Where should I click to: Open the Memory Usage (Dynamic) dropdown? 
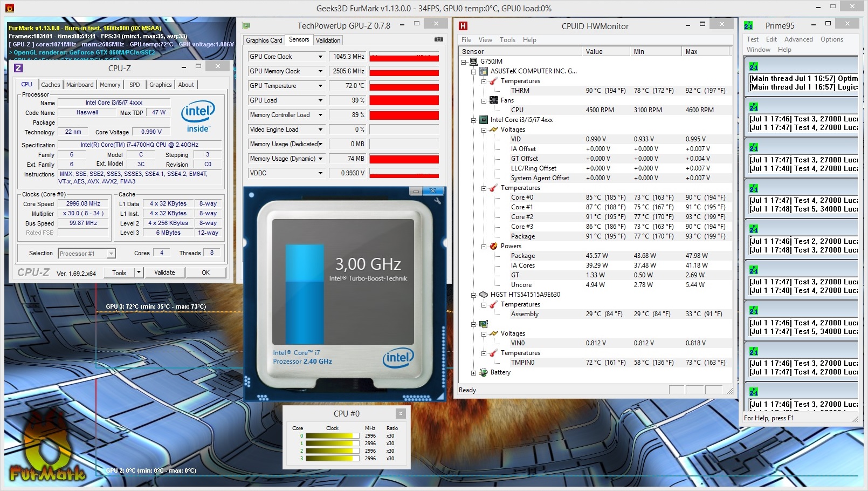[x=320, y=159]
